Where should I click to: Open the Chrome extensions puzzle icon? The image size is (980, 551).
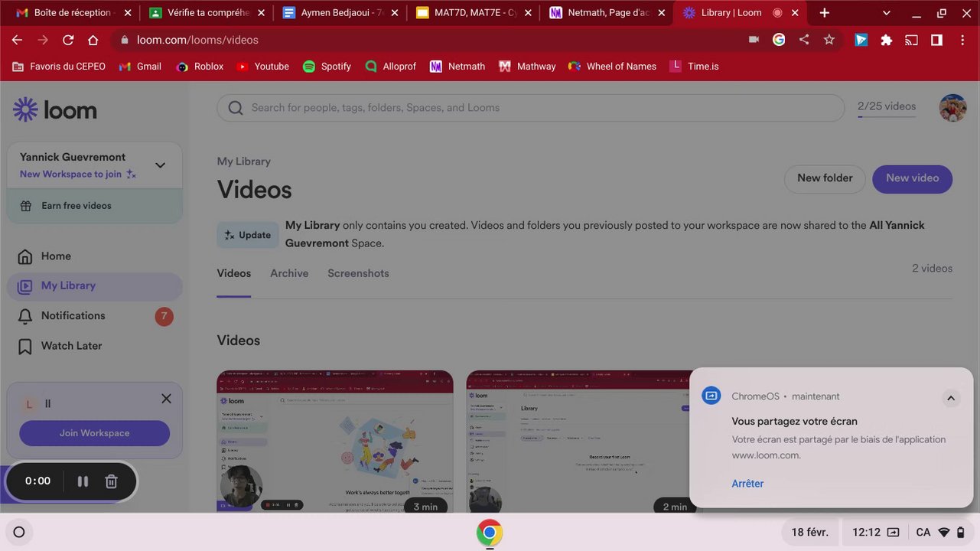click(886, 40)
